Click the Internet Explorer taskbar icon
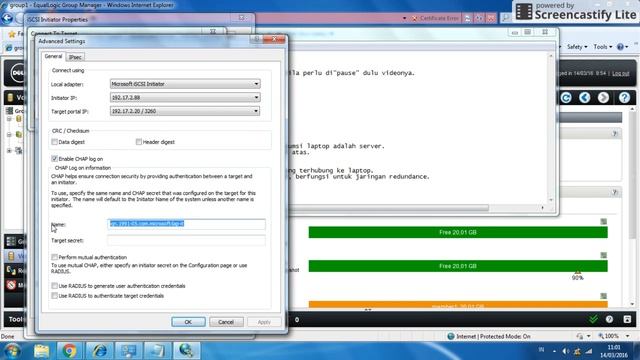The height and width of the screenshot is (360, 640). [99, 351]
